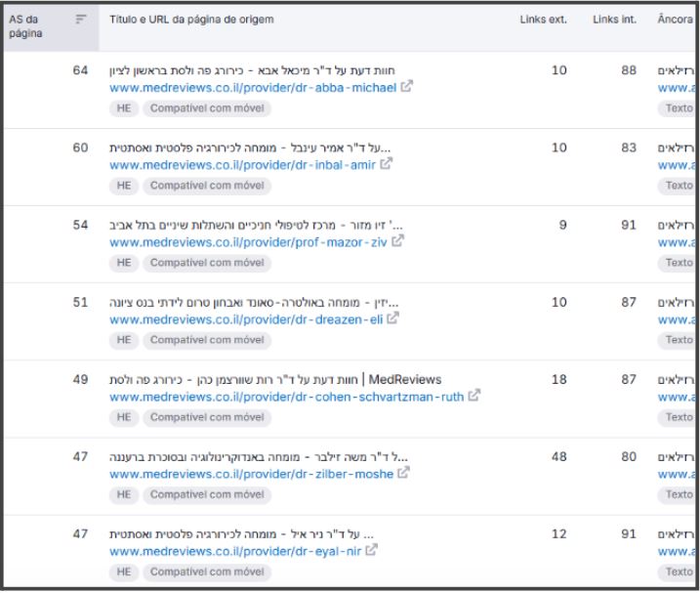This screenshot has width=700, height=593.
Task: Open the dr-zilber-moshe provider URL
Action: [x=252, y=474]
